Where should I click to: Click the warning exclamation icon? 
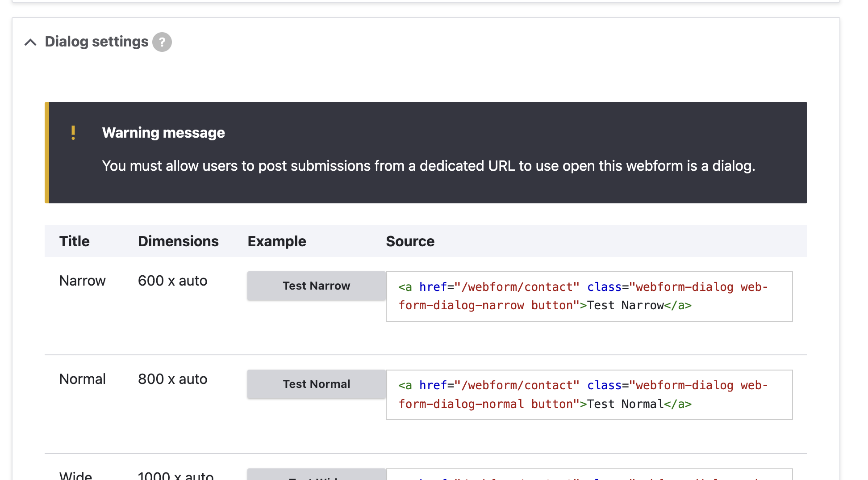(73, 133)
